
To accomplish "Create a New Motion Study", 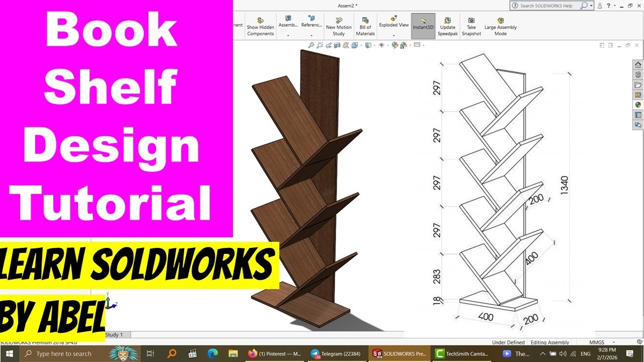I will pyautogui.click(x=339, y=27).
